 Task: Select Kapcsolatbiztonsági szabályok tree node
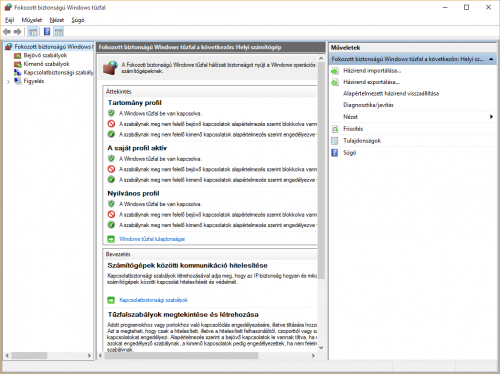pyautogui.click(x=58, y=73)
